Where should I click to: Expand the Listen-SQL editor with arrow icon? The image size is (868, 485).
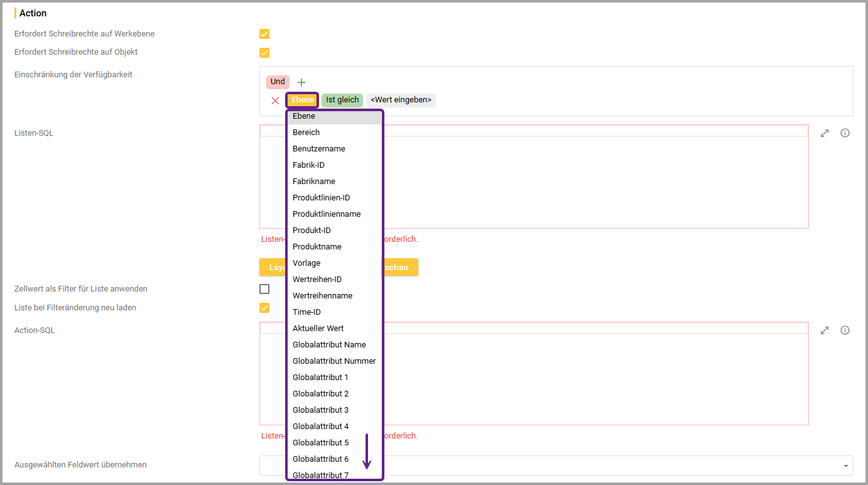pos(825,133)
